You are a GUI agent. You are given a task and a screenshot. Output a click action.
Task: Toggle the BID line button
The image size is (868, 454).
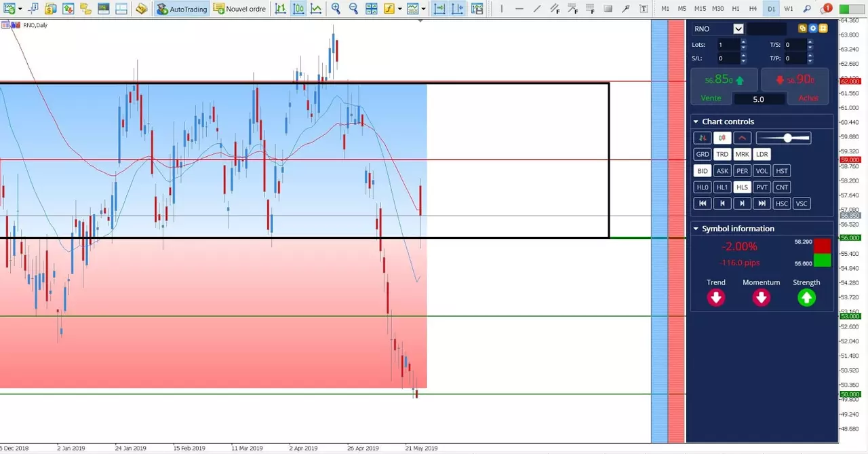[703, 171]
